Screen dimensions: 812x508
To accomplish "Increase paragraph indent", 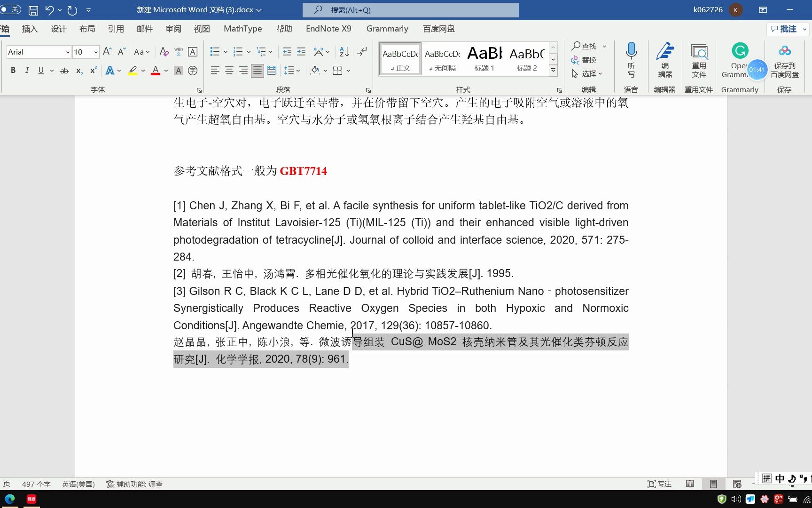I will 301,52.
